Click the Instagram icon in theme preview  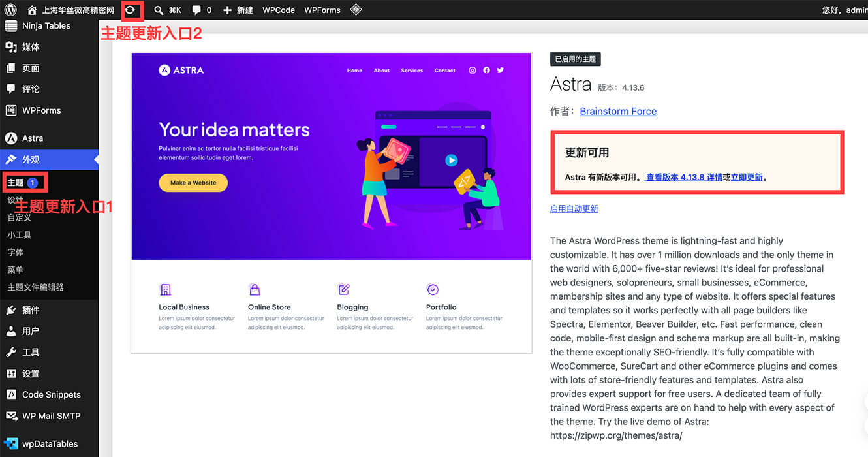[x=473, y=70]
